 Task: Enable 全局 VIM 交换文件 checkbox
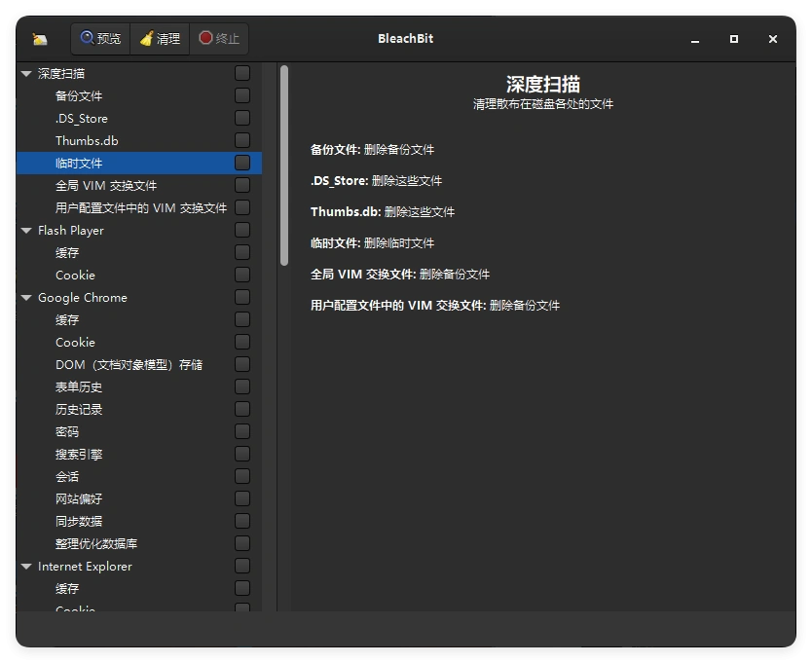(x=241, y=185)
